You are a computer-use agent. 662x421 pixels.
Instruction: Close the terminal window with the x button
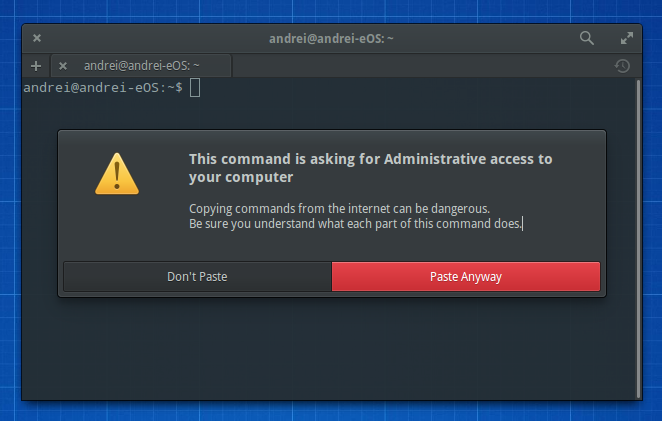click(x=37, y=38)
